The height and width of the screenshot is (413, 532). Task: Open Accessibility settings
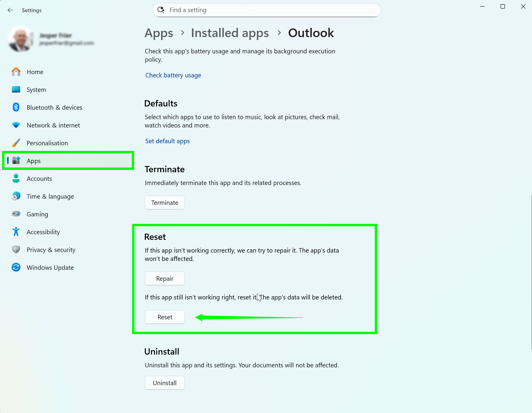(68, 232)
